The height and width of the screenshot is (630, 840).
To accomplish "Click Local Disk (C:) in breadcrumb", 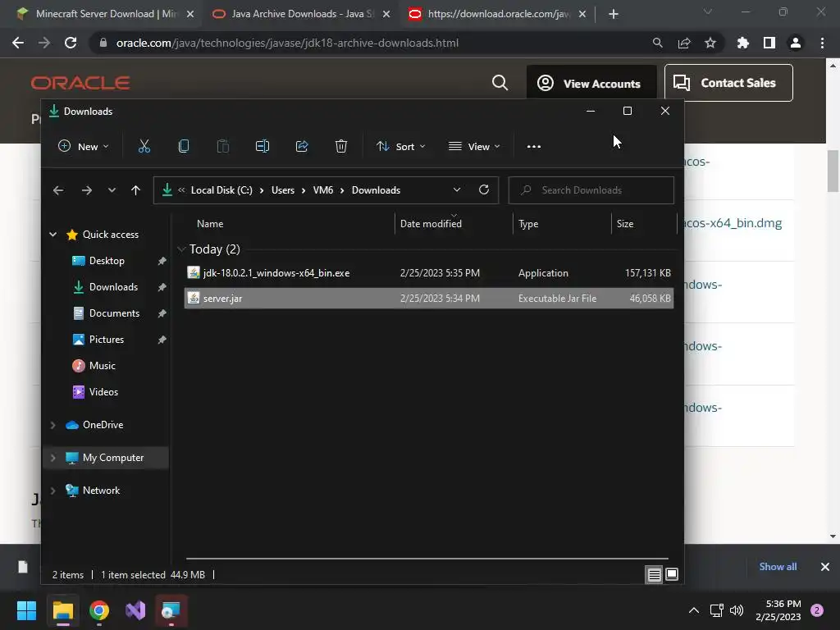I will [221, 190].
